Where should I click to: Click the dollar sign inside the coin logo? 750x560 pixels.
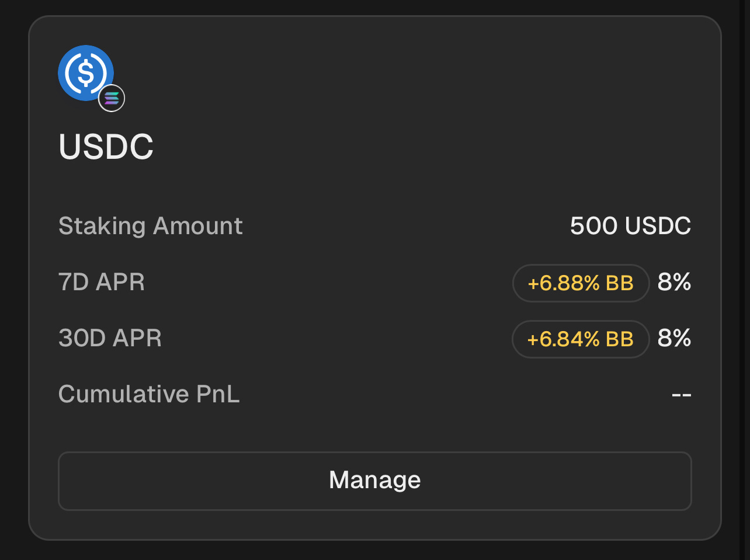[x=86, y=73]
